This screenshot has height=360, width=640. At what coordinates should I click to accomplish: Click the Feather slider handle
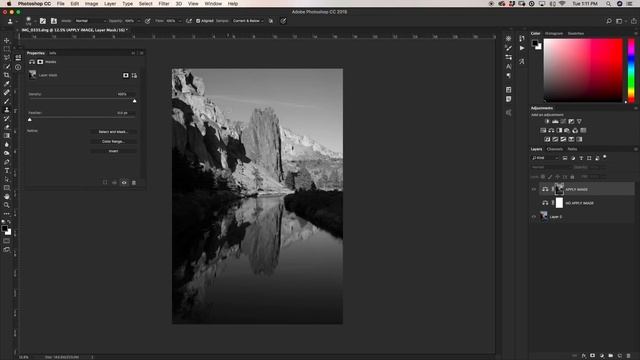pyautogui.click(x=30, y=119)
